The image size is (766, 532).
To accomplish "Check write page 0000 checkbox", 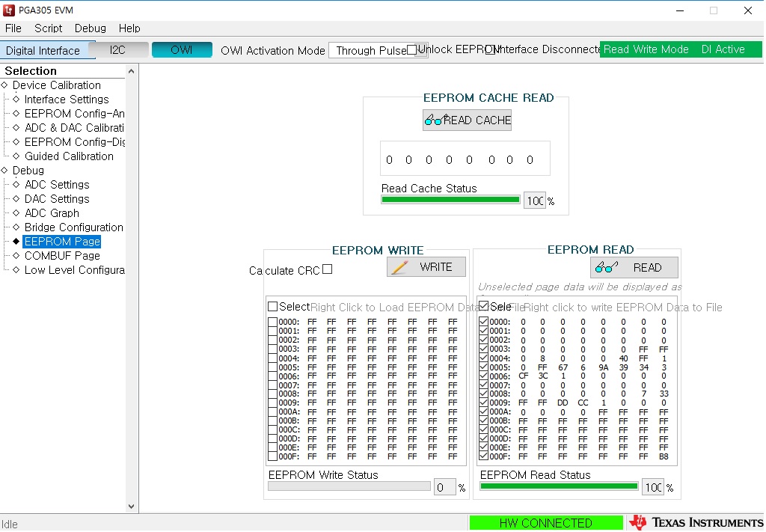I will pos(272,322).
